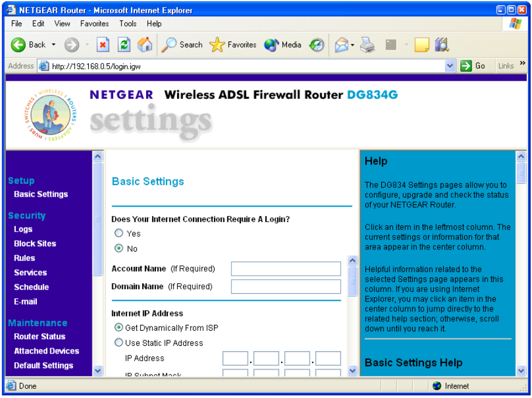
Task: Open the Edit button dropdown arrow
Action: point(406,44)
